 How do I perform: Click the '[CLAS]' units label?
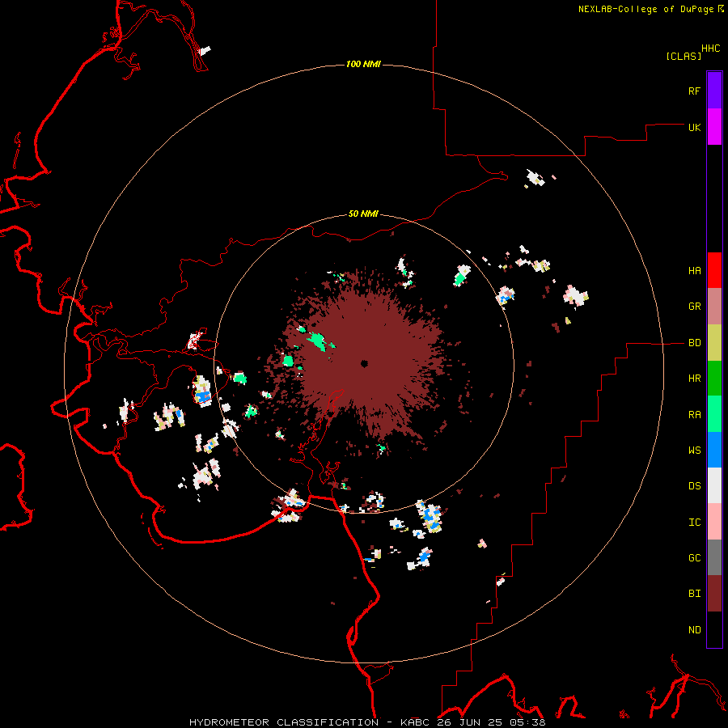click(684, 56)
